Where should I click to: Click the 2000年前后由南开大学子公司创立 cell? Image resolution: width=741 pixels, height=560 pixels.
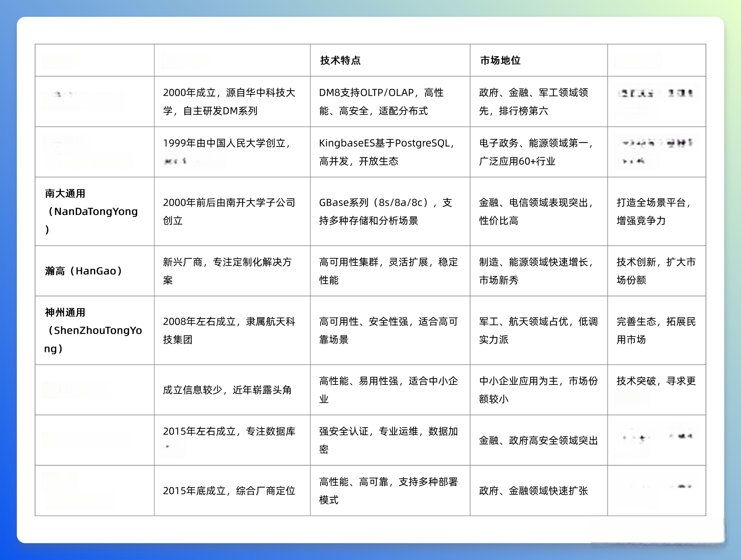pyautogui.click(x=232, y=211)
